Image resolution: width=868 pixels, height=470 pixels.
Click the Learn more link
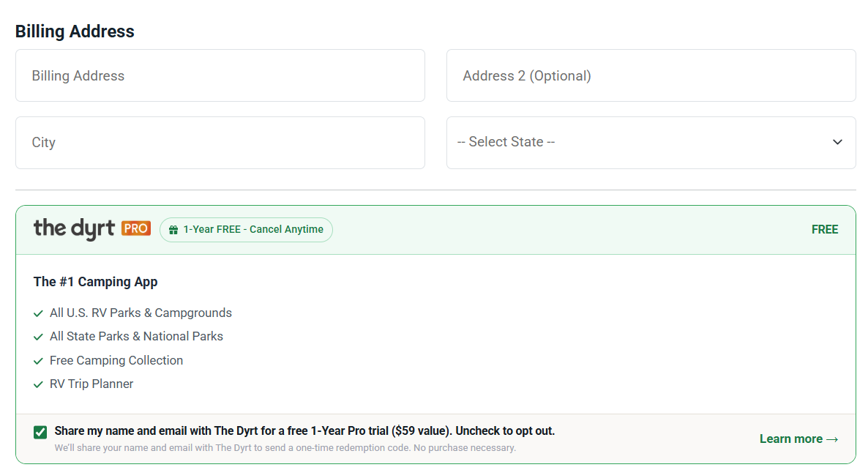coord(798,439)
